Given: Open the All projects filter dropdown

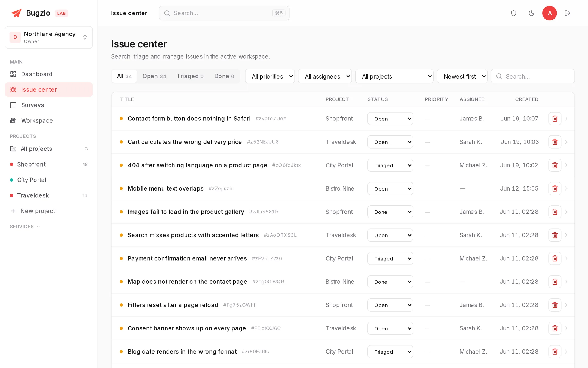Looking at the screenshot, I should 394,76.
